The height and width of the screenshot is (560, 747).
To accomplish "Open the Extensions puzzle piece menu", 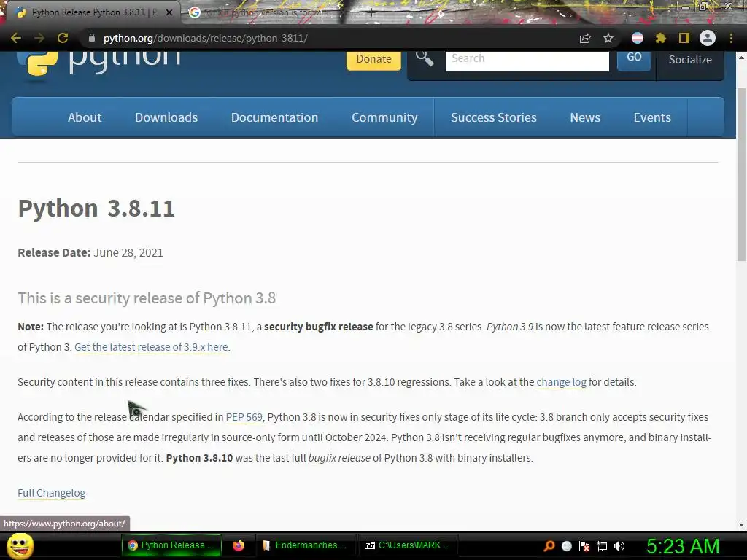I will point(661,38).
